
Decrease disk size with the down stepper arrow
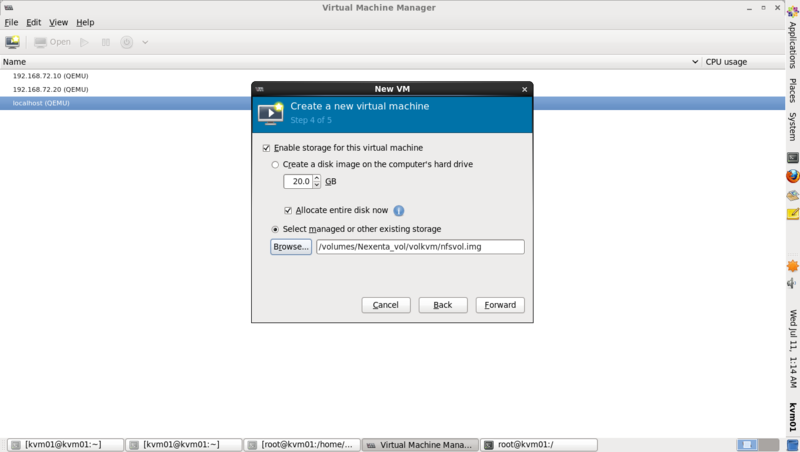click(317, 185)
